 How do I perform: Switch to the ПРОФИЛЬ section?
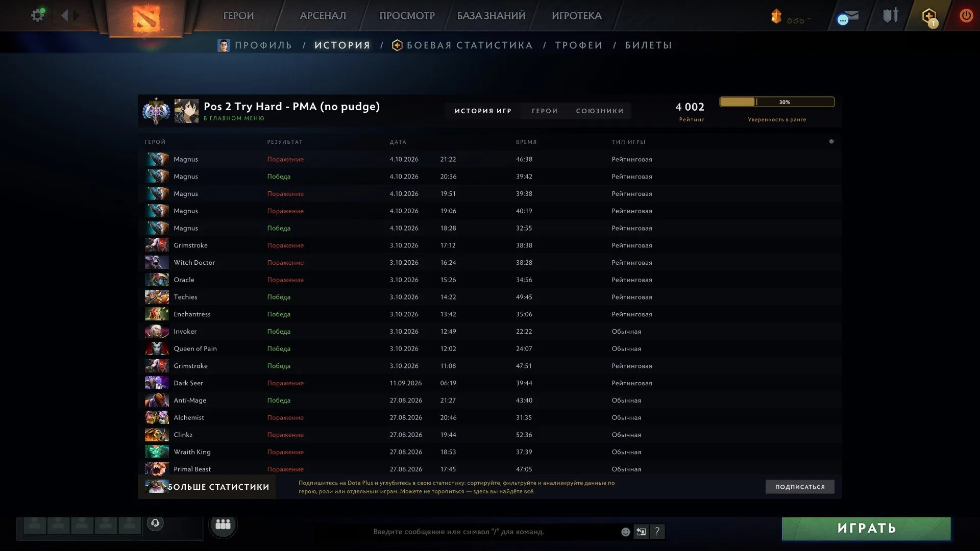coord(255,45)
